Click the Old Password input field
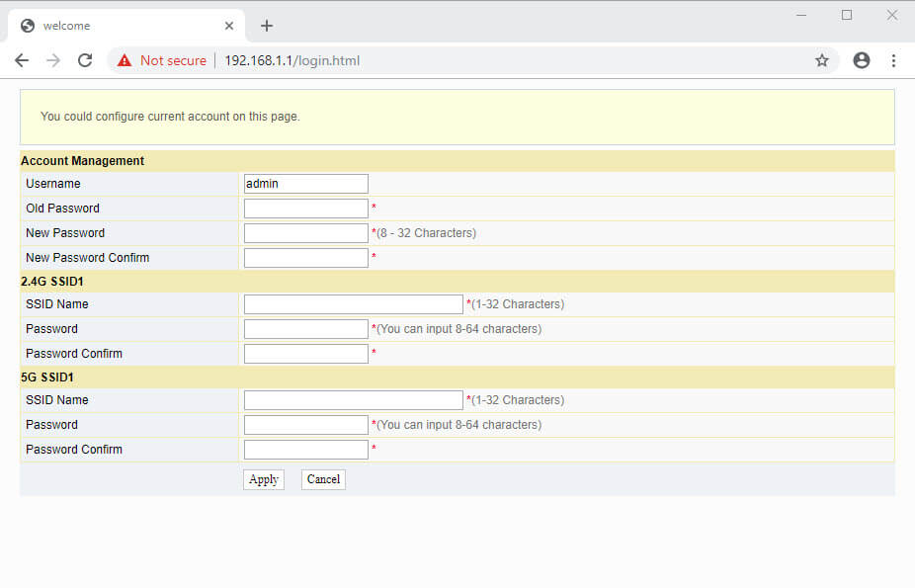The image size is (915, 588). [305, 209]
